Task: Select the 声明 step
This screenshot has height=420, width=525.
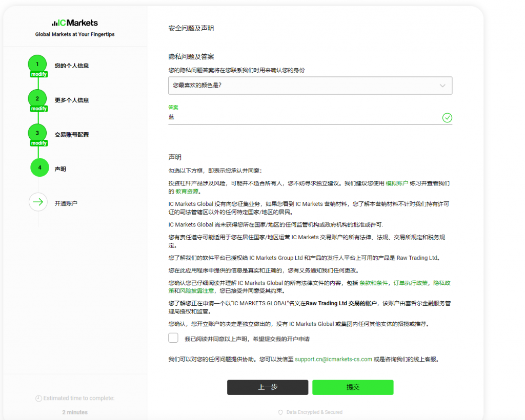Action: click(x=60, y=169)
